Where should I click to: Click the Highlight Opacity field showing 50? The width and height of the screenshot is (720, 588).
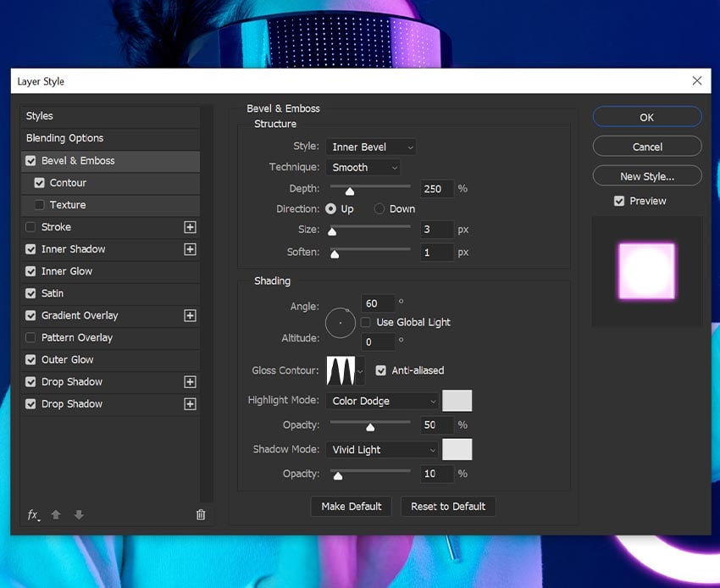pyautogui.click(x=437, y=425)
